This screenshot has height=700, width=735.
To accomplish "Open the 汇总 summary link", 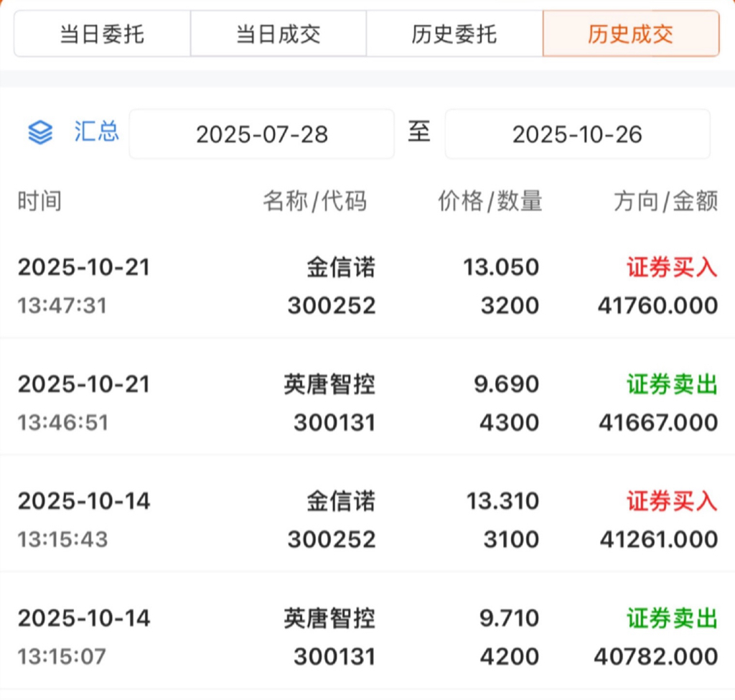I will tap(96, 132).
